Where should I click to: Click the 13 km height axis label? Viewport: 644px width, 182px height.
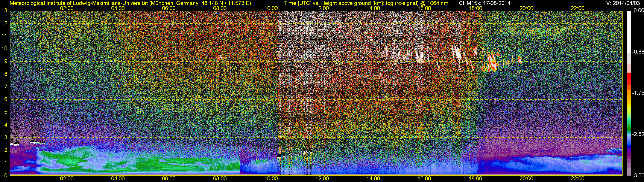click(5, 11)
